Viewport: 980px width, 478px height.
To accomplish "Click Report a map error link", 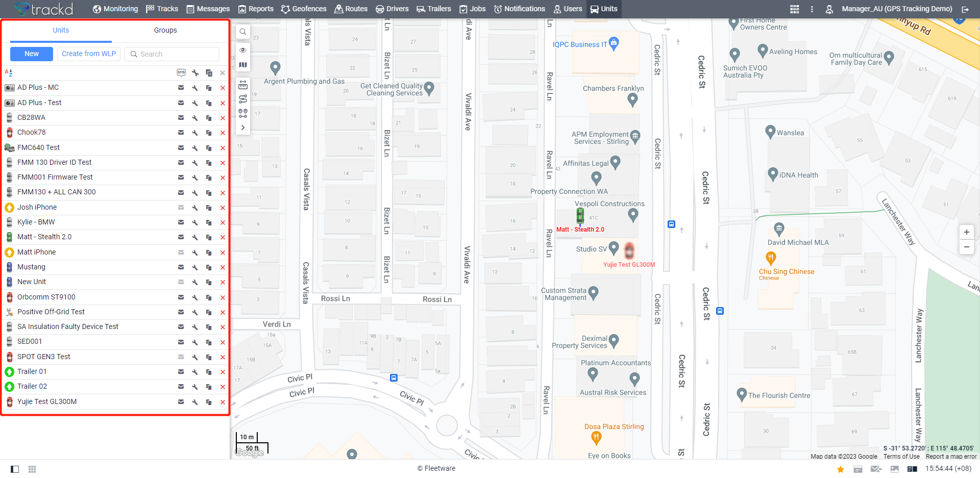I will coord(951,457).
